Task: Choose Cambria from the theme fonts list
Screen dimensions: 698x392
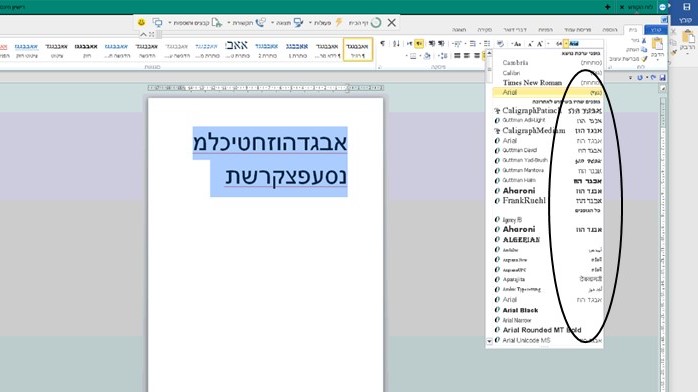Action: 548,63
